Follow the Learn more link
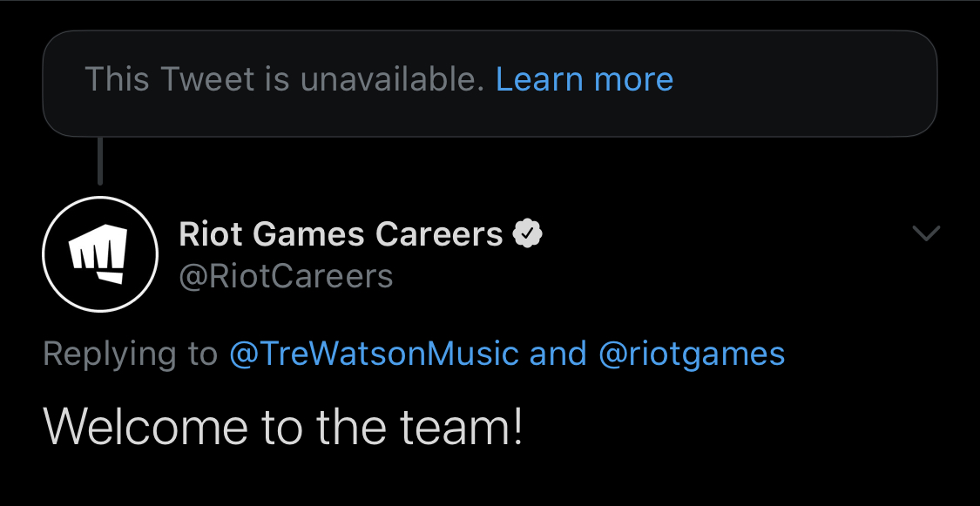The width and height of the screenshot is (980, 506). pos(585,79)
